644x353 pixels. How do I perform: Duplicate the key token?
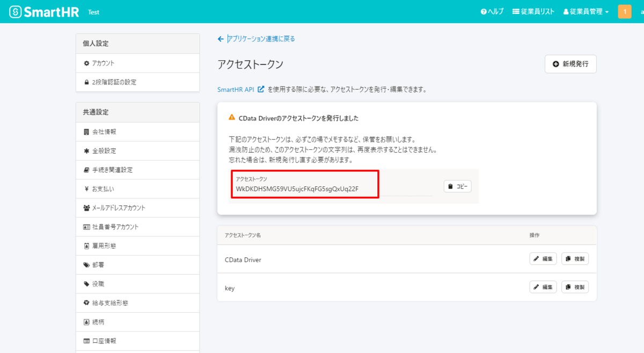[575, 287]
